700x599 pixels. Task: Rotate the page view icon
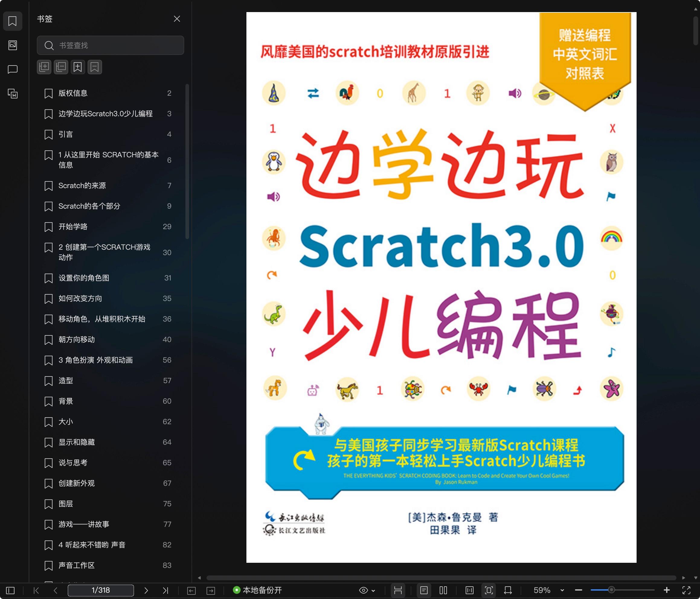click(508, 590)
